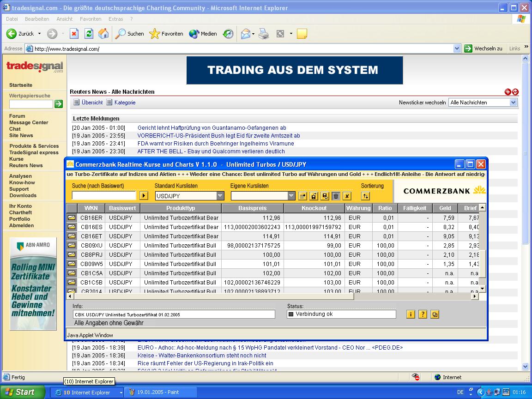Click the save list disk icon

point(325,196)
